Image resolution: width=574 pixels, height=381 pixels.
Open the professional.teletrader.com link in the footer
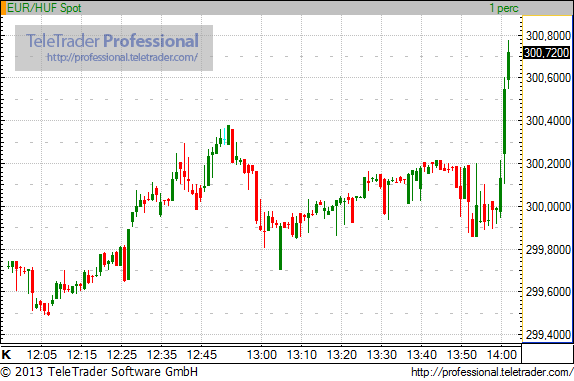pos(492,372)
